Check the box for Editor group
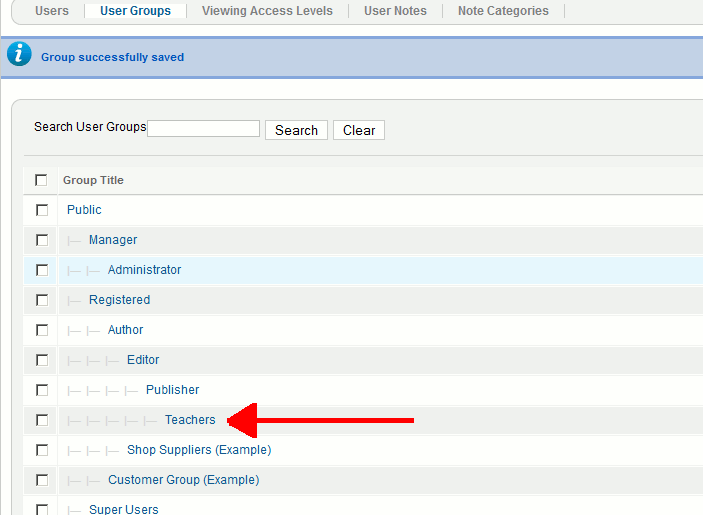The width and height of the screenshot is (703, 515). coord(42,360)
